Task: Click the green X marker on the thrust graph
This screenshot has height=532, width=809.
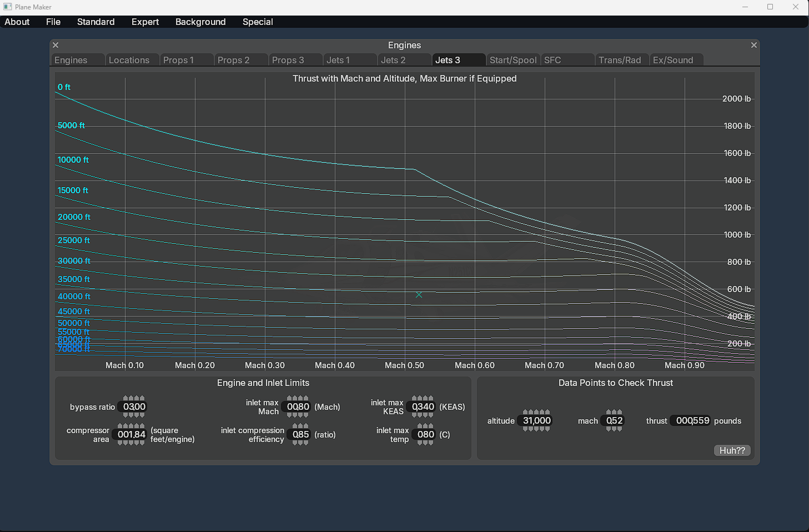Action: pos(419,295)
